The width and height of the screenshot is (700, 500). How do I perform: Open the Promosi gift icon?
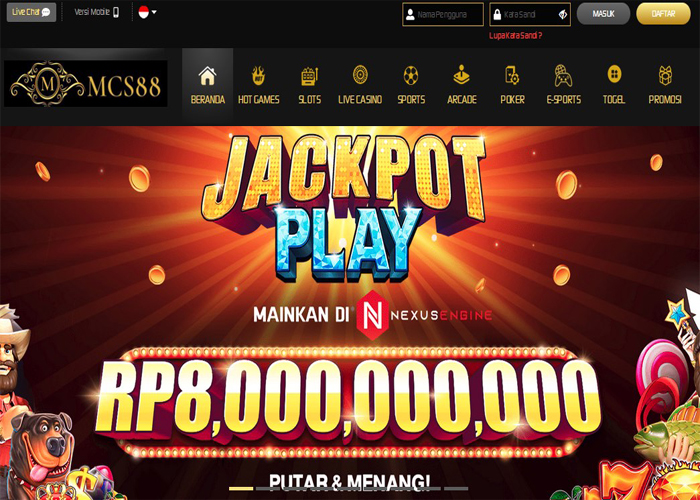click(x=665, y=75)
